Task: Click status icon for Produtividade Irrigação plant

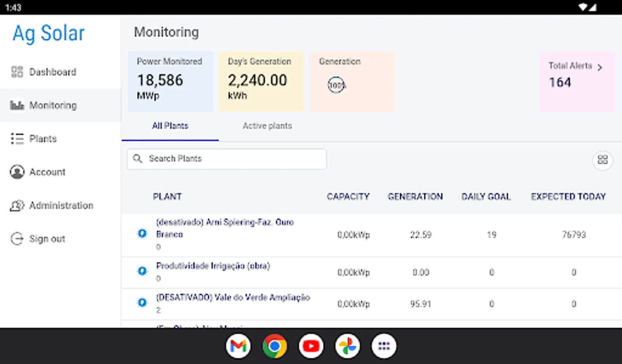Action: pos(142,271)
